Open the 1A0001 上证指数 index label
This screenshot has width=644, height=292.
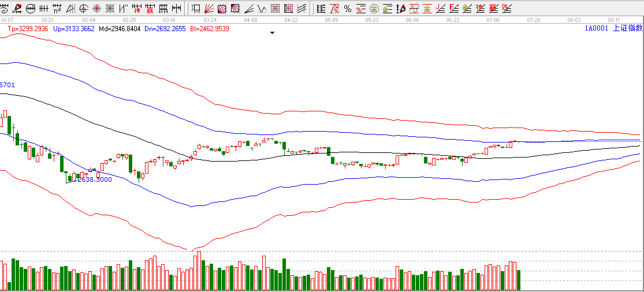point(613,28)
